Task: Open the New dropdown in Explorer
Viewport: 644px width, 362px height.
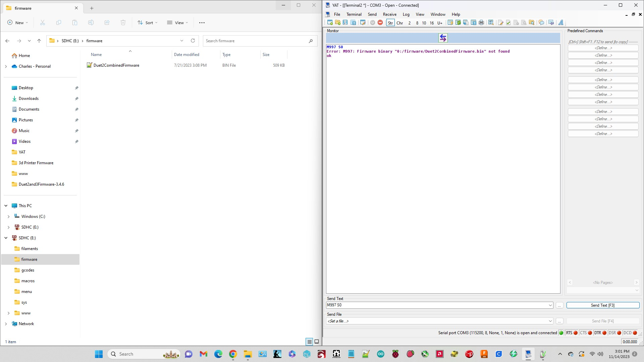Action: [x=18, y=23]
